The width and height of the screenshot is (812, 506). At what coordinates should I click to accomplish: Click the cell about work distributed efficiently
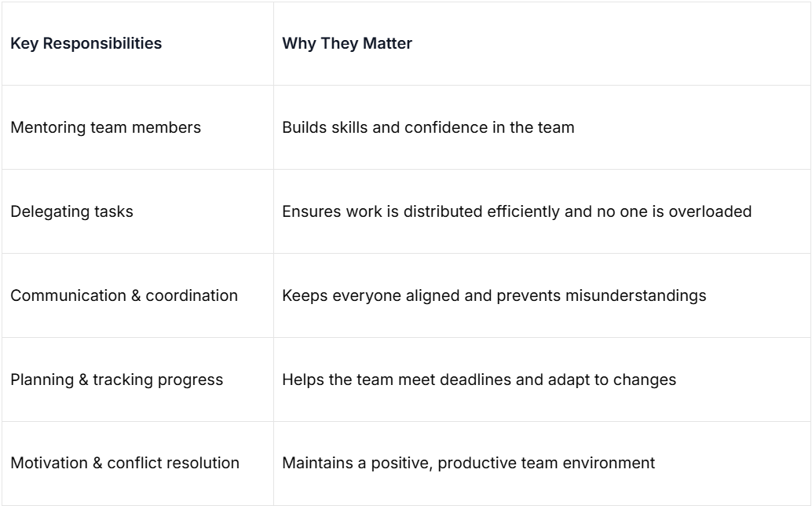pos(517,211)
